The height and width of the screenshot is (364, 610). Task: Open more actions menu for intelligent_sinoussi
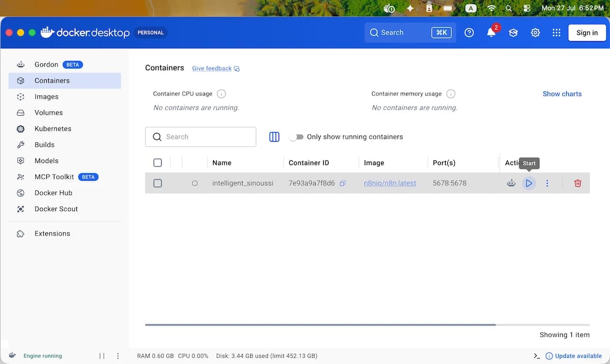point(547,183)
